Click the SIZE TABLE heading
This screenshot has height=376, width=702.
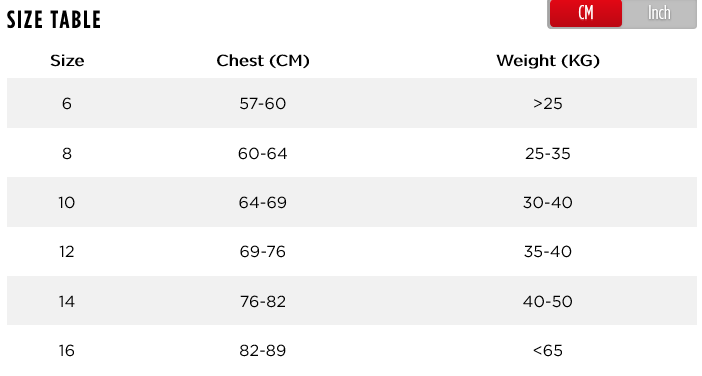click(54, 20)
